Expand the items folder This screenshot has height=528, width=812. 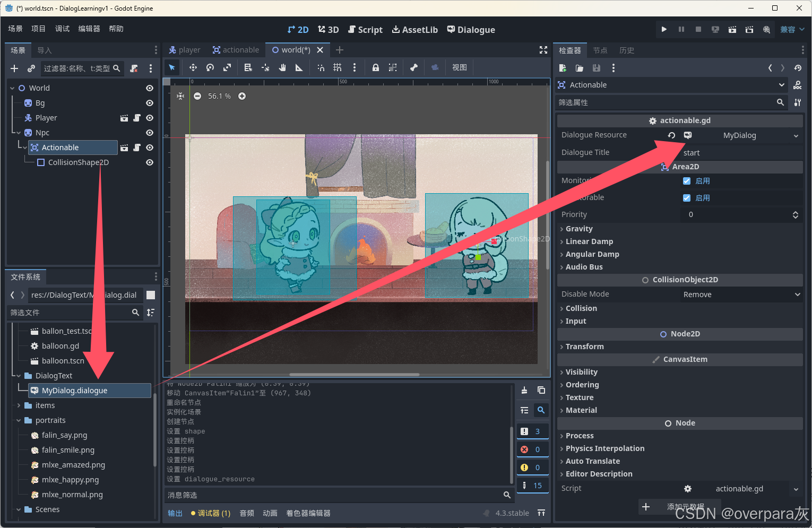pos(19,405)
